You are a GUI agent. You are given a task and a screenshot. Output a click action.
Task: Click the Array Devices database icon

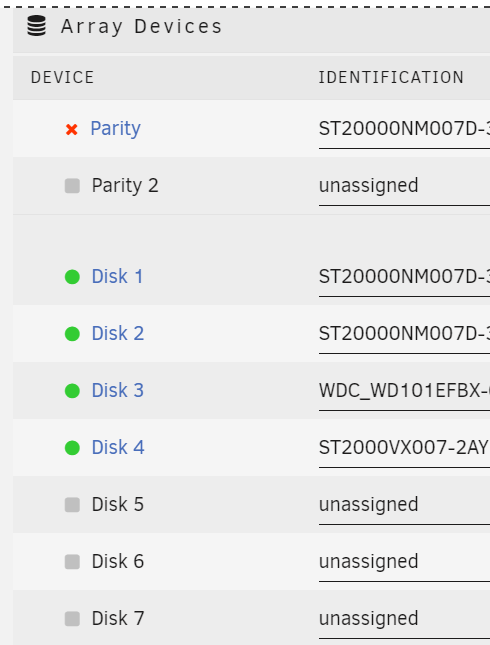tap(37, 26)
